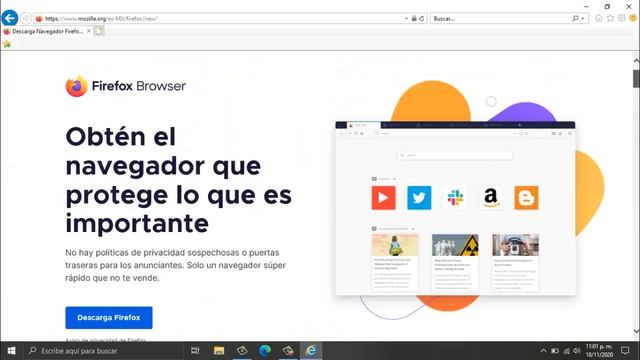Expand the search provider dropdown arrow

pos(583,18)
